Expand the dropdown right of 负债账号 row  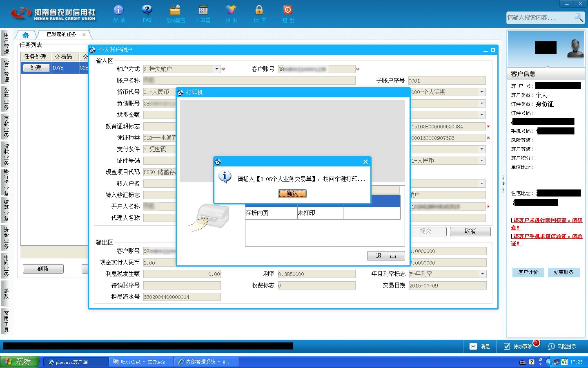[x=482, y=103]
